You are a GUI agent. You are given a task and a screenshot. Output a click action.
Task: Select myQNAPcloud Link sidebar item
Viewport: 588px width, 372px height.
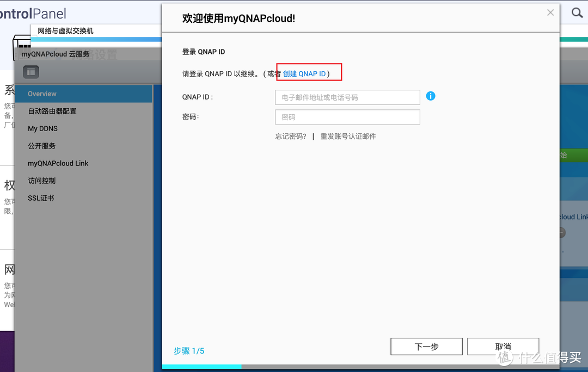58,163
